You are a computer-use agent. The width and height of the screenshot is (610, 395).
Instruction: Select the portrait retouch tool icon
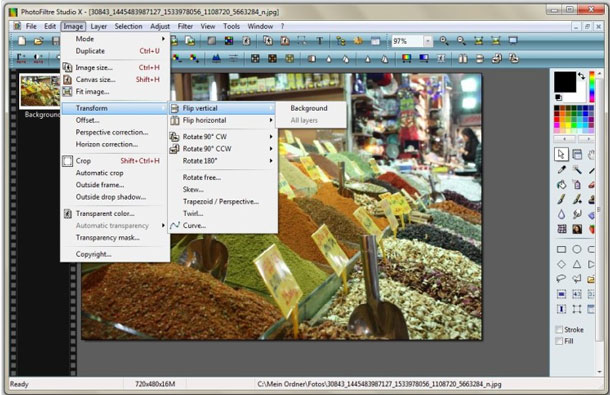577,229
